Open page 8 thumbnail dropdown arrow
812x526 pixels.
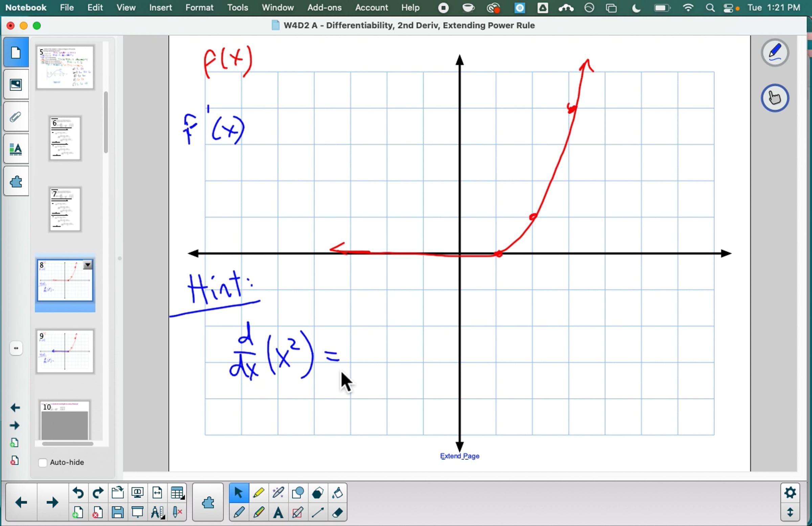[x=88, y=265]
